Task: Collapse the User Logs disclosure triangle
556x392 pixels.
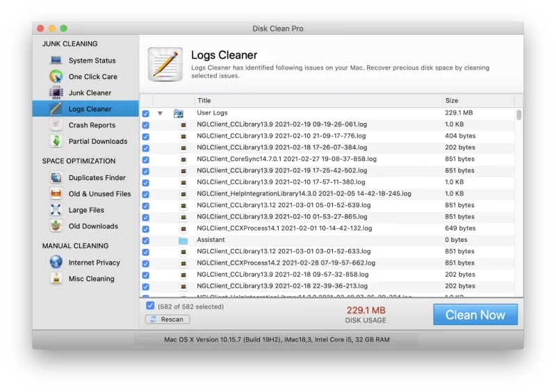Action: point(160,113)
